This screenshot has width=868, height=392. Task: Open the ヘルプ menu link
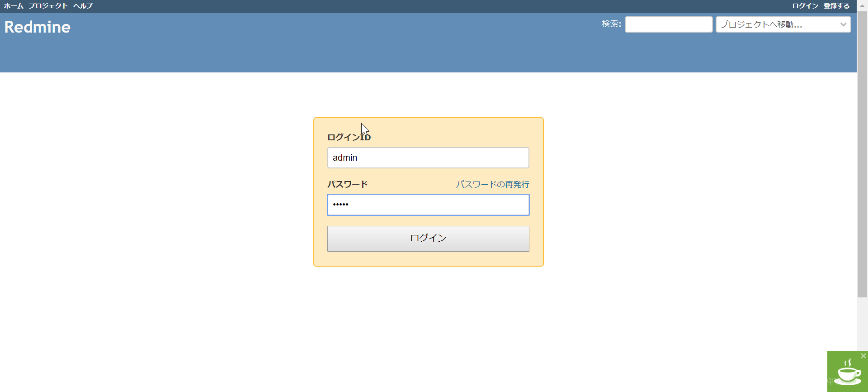click(x=83, y=6)
